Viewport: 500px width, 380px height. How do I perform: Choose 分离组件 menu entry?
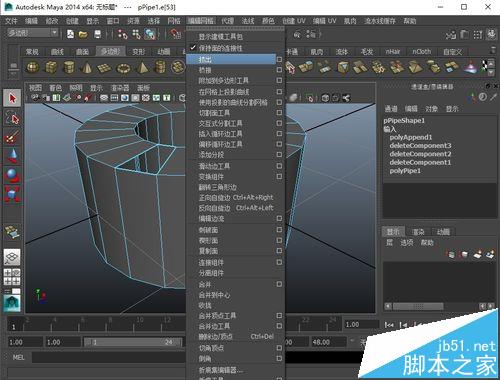pyautogui.click(x=211, y=273)
